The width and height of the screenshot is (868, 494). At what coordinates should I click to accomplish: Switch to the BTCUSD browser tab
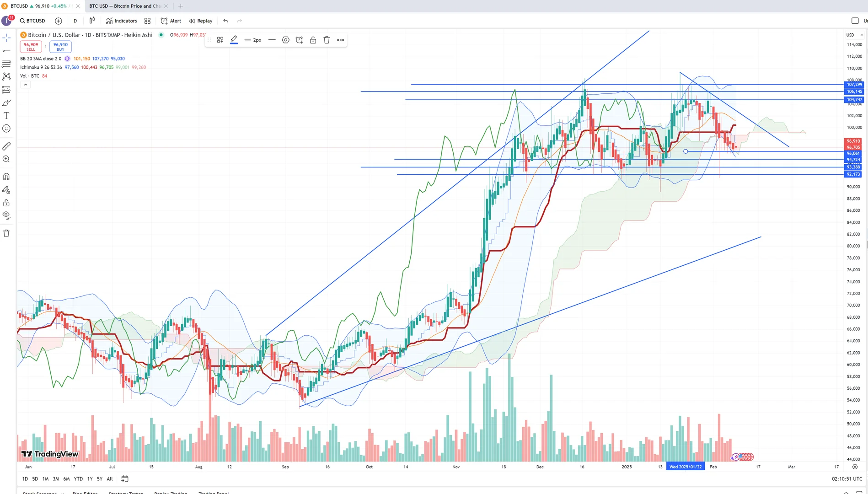point(41,6)
